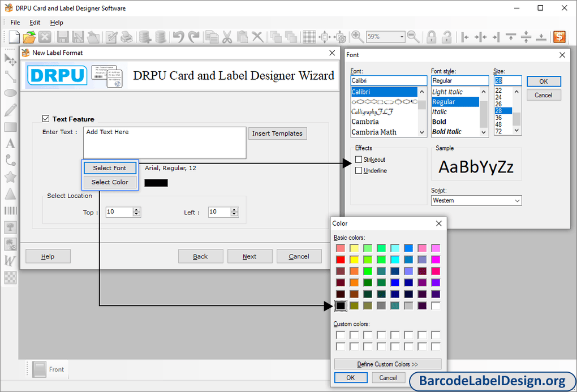Screen dimensions: 577x392
Task: Click OK in the Color dialog
Action: click(351, 378)
